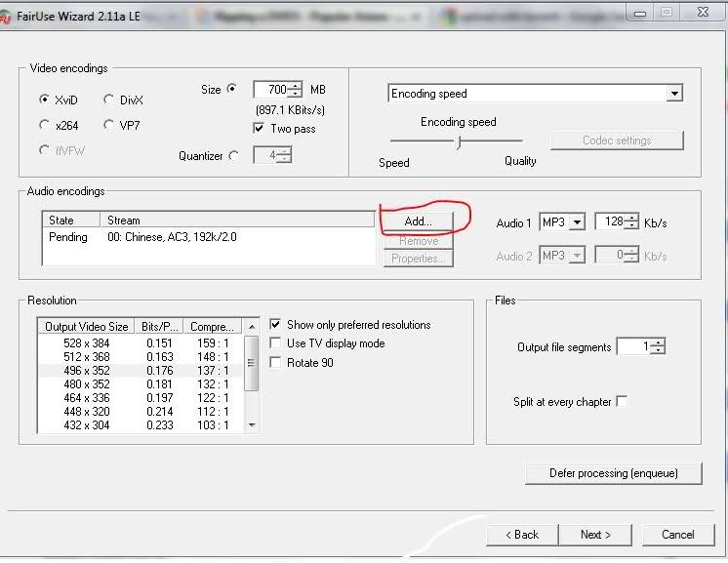Enable Rotate 90 checkbox

click(x=275, y=362)
